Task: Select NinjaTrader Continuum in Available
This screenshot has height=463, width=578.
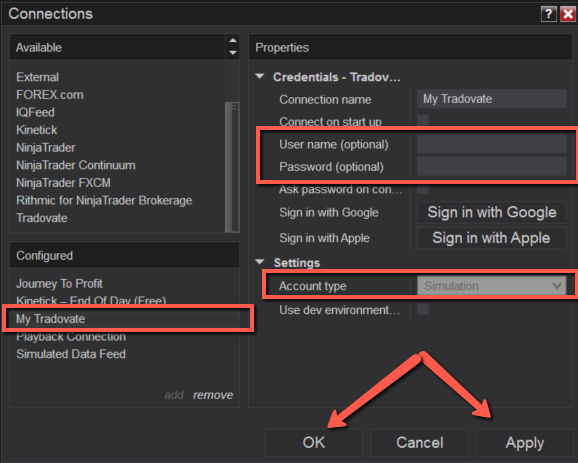Action: pos(76,165)
